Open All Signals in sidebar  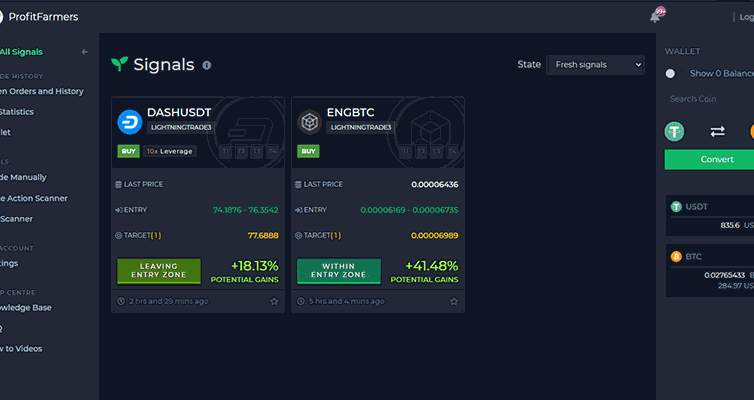click(21, 52)
